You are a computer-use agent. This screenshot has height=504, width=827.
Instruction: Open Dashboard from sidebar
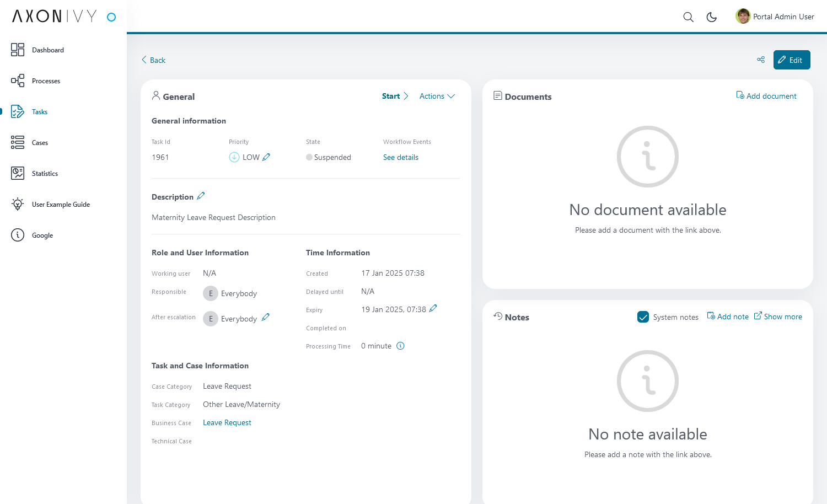tap(47, 50)
